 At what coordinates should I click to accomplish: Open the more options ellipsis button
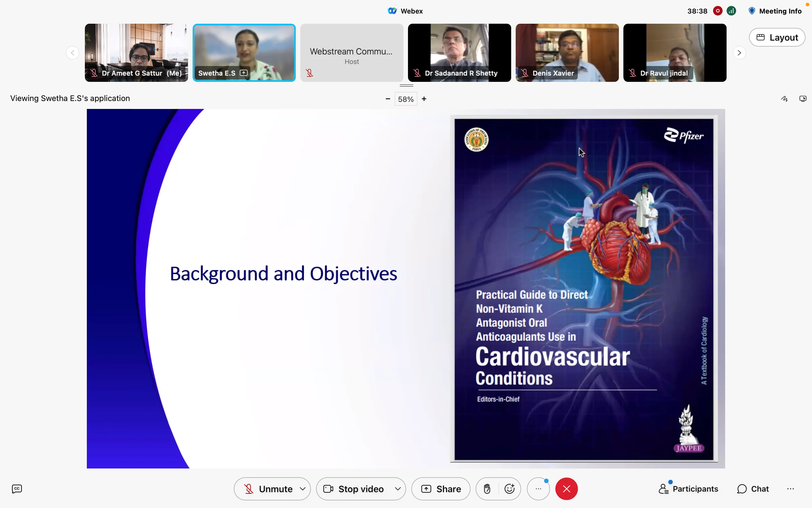pos(538,489)
